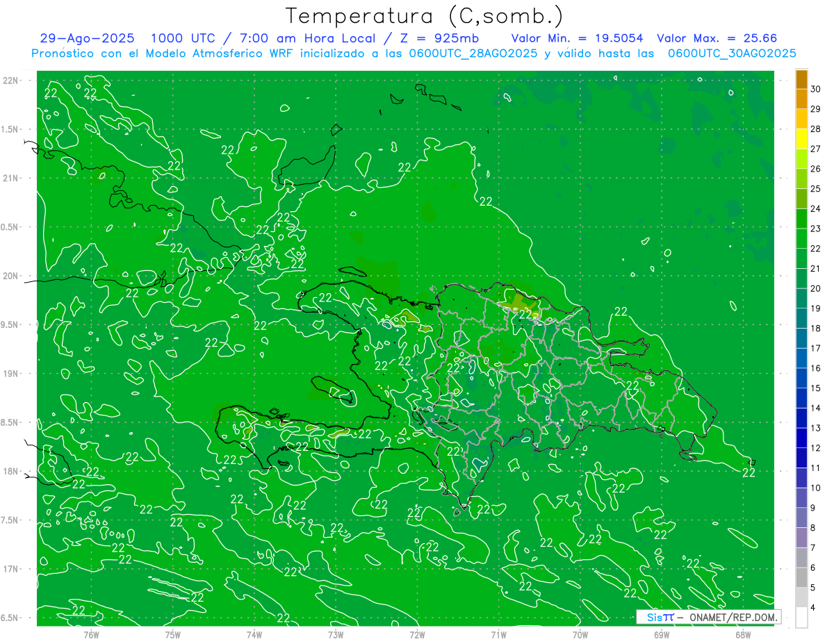The width and height of the screenshot is (834, 644).
Task: Click the "ONAMET/REP.DOM." credit label
Action: tap(733, 617)
